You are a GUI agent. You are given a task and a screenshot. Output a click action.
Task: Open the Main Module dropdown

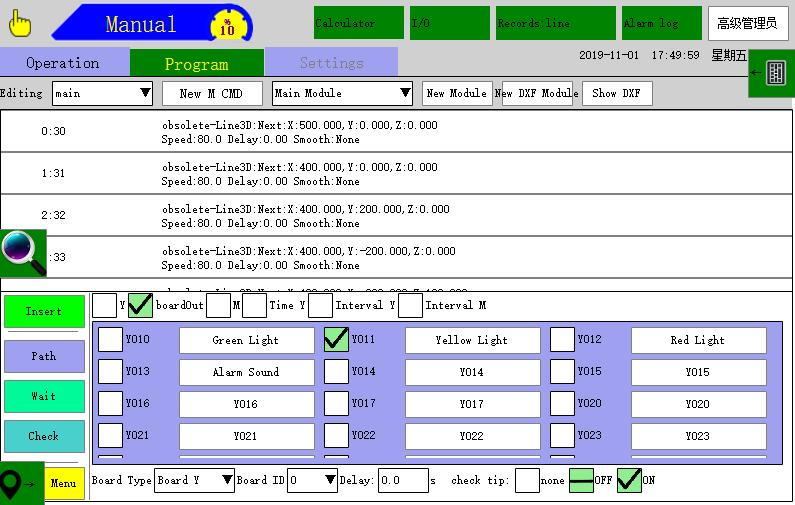[x=342, y=93]
